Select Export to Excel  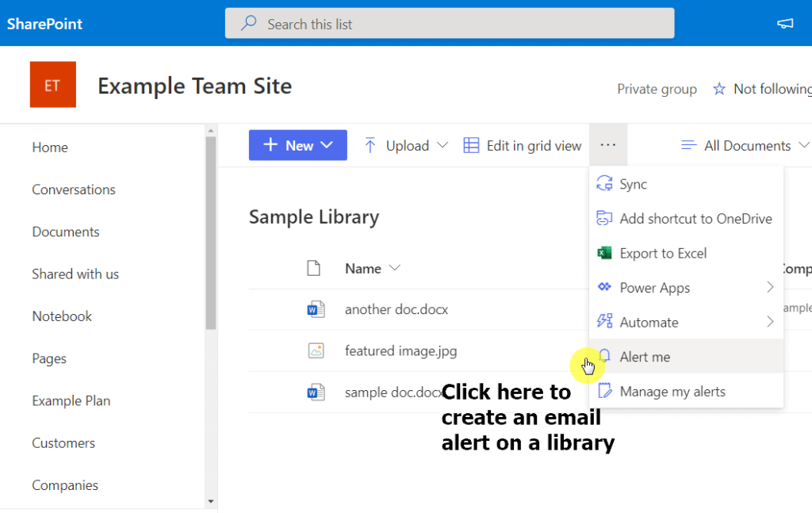click(686, 253)
